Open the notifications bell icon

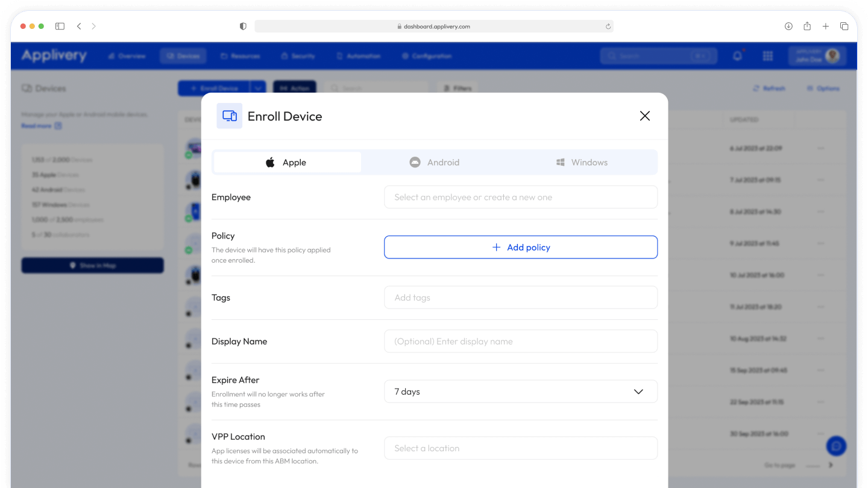tap(737, 56)
